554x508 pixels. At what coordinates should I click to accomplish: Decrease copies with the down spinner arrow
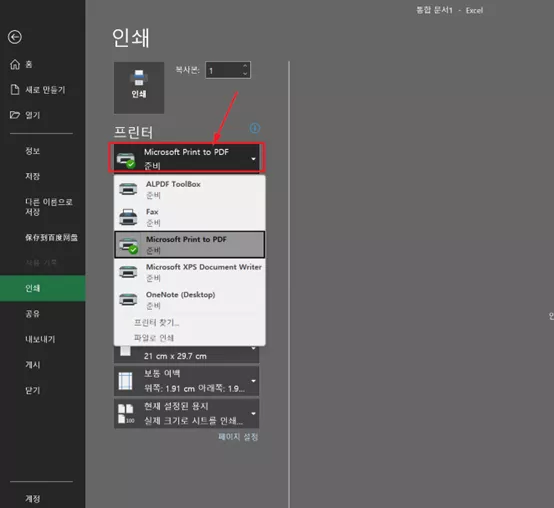coord(245,74)
